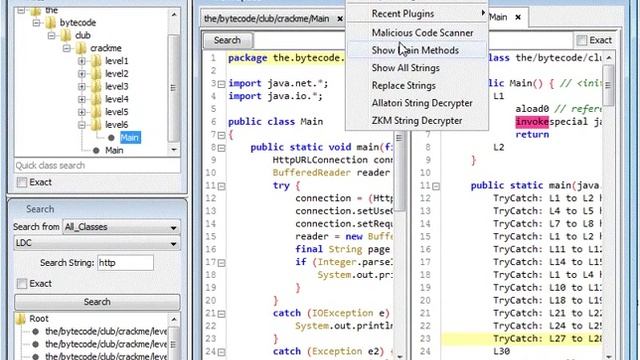Click the level2 folder icon
640x360 pixels.
pyautogui.click(x=96, y=73)
